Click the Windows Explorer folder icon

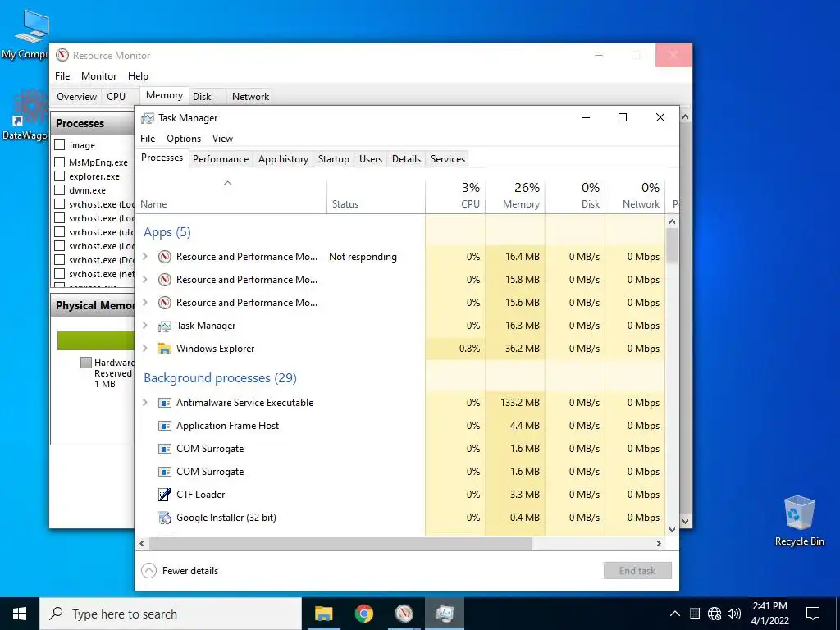[164, 349]
